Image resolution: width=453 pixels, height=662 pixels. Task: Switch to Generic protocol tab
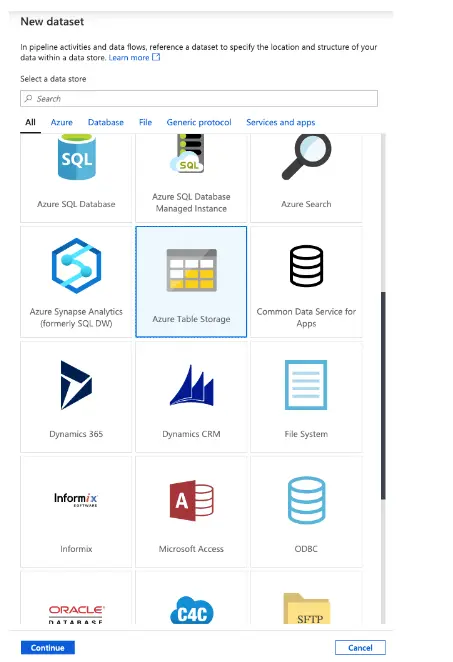click(x=199, y=122)
